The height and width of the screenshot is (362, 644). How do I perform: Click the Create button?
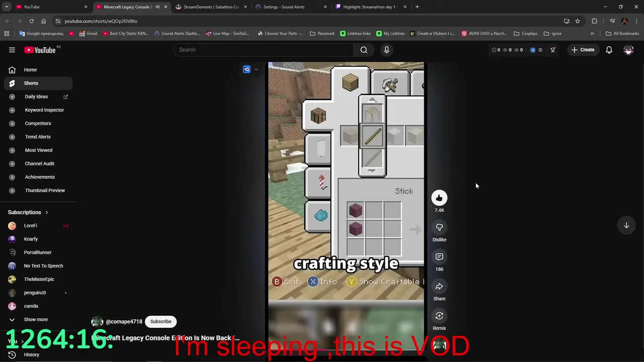click(583, 50)
